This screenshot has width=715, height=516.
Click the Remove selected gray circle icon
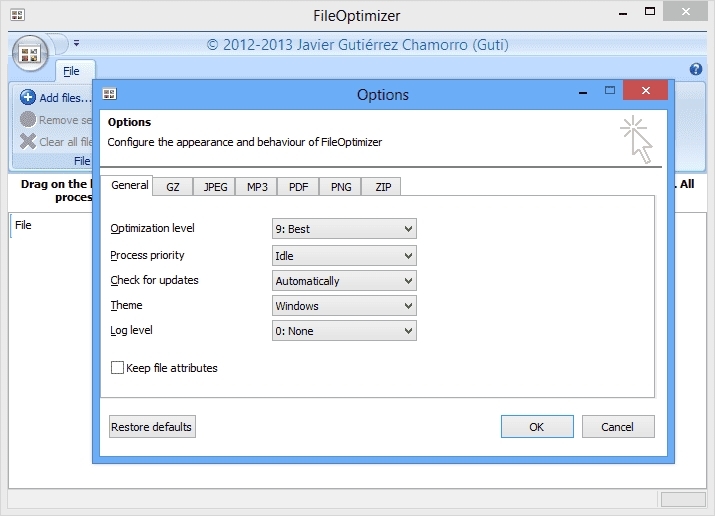pos(28,119)
